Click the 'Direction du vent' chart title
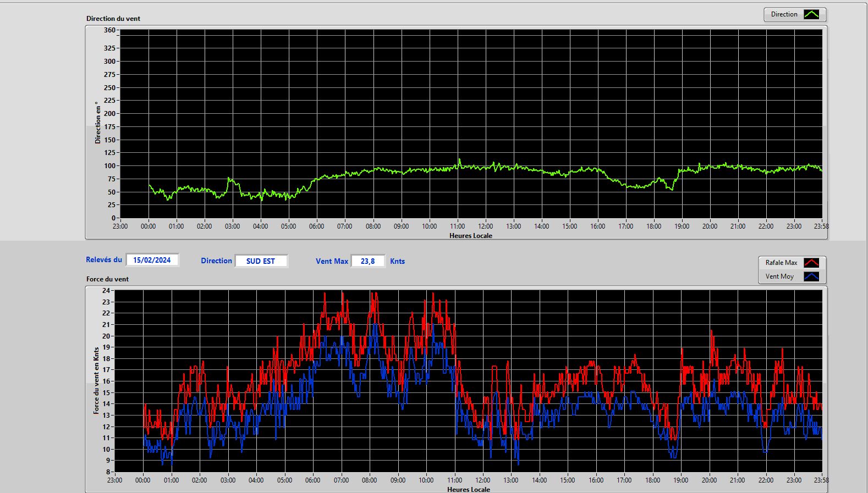Image resolution: width=868 pixels, height=493 pixels. coord(113,19)
